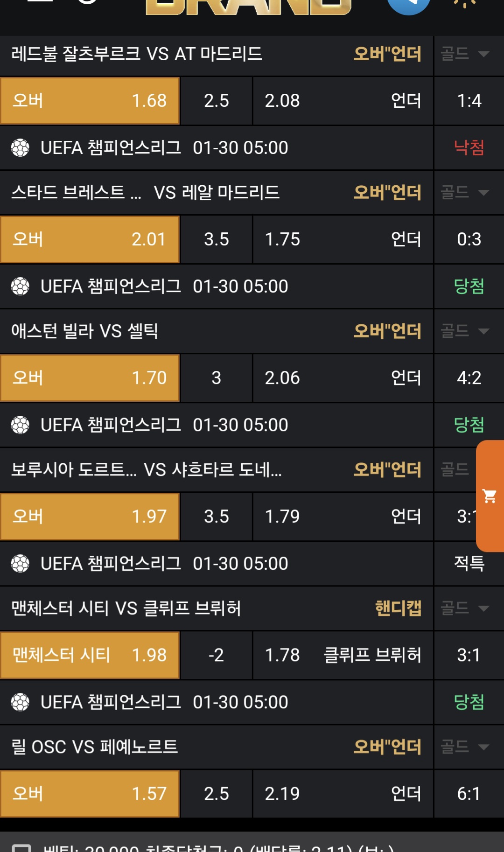Expand 골드 dropdown for Lille OSC match
Image resolution: width=504 pixels, height=852 pixels.
click(465, 747)
